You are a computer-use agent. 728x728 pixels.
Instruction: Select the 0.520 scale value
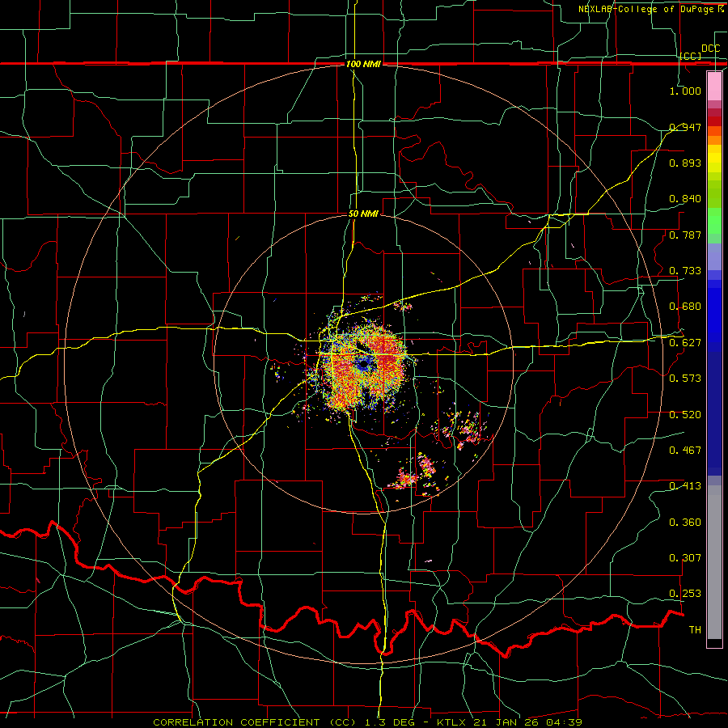[x=685, y=414]
